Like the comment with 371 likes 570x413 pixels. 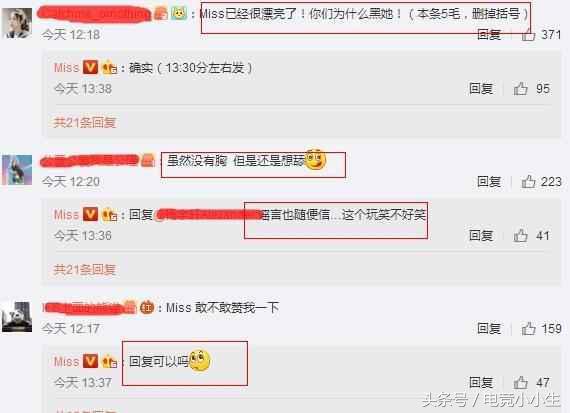[x=529, y=35]
